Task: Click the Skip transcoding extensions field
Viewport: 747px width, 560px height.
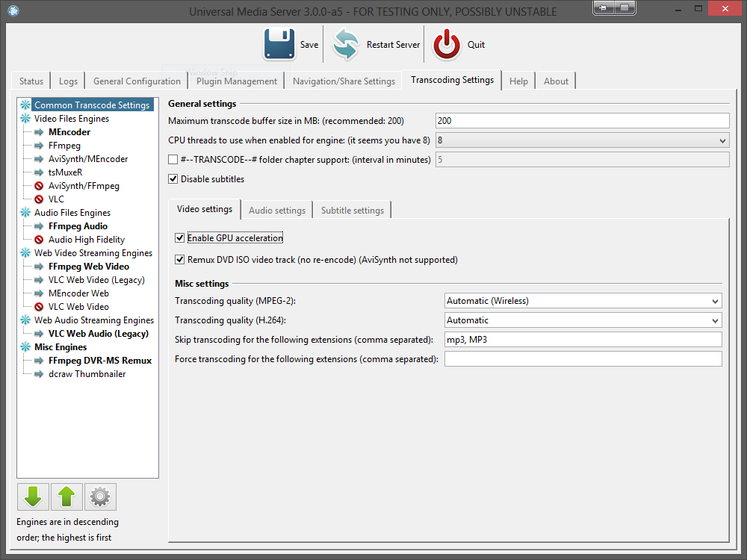Action: click(583, 340)
